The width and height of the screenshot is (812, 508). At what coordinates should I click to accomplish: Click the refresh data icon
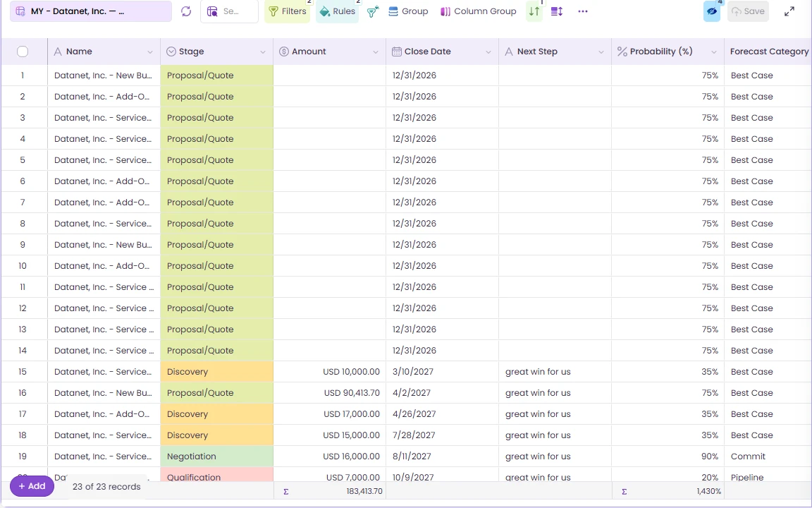point(186,11)
